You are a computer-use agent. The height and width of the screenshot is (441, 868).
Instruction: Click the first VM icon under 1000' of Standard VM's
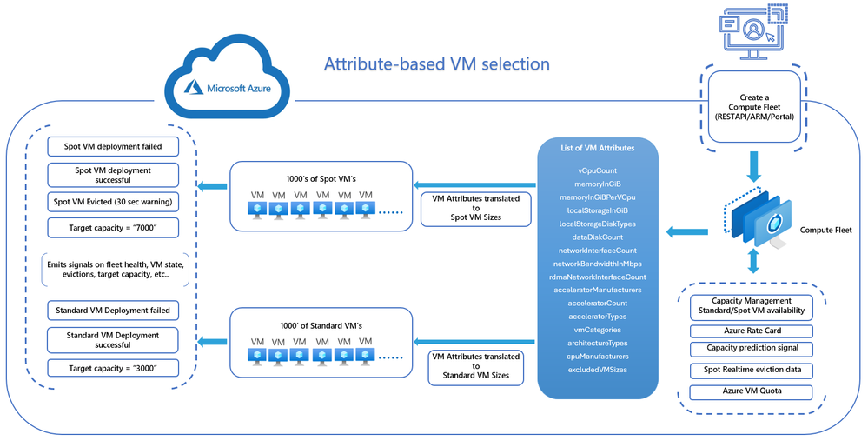click(257, 357)
